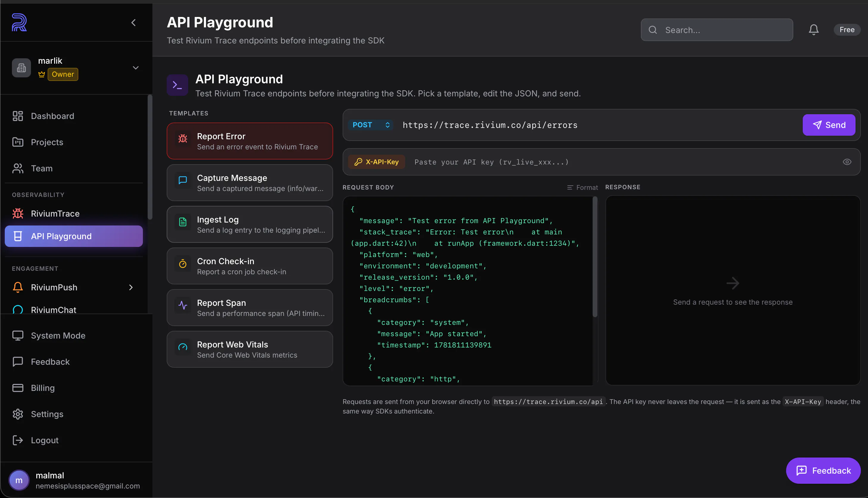Click the https://trace.rivium.co/api footer code text
868x498 pixels.
pyautogui.click(x=548, y=402)
